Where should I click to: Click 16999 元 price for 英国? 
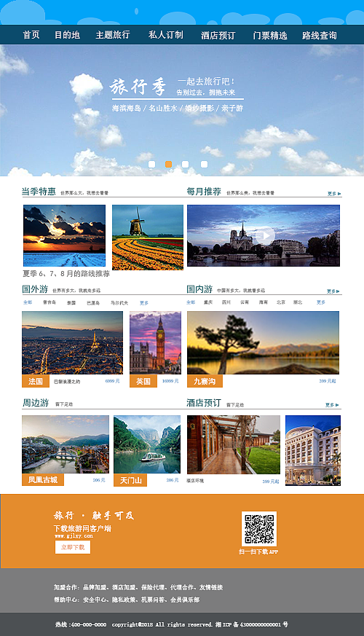pos(170,381)
